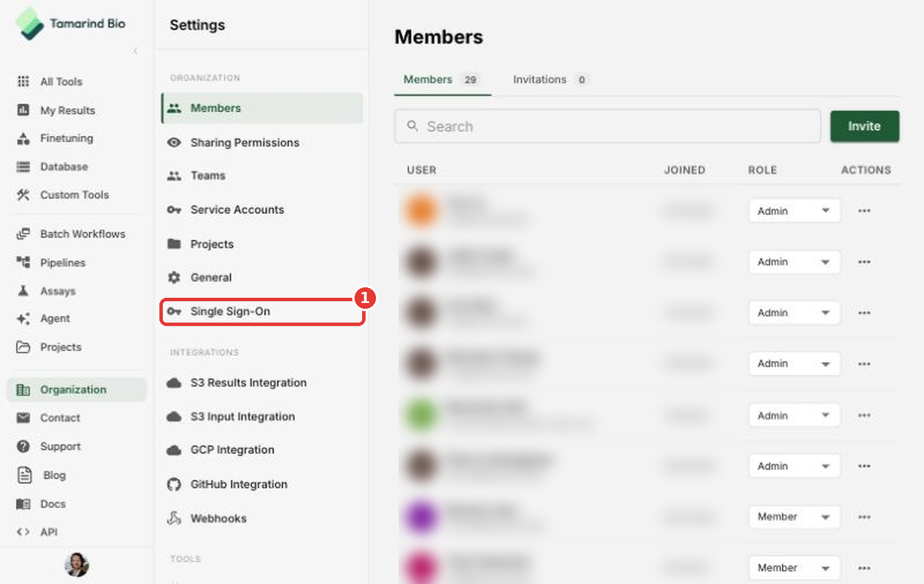Click the My Results chart icon
Viewport: 924px width, 584px height.
[x=23, y=110]
